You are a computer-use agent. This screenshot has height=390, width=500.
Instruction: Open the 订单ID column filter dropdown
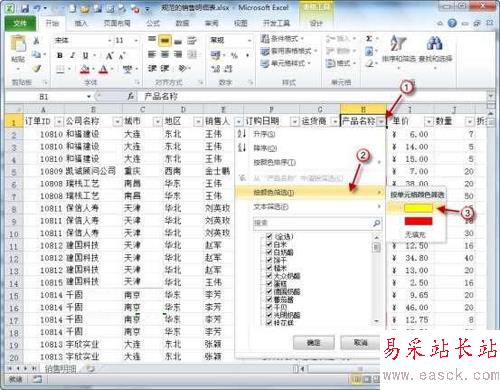pos(59,122)
